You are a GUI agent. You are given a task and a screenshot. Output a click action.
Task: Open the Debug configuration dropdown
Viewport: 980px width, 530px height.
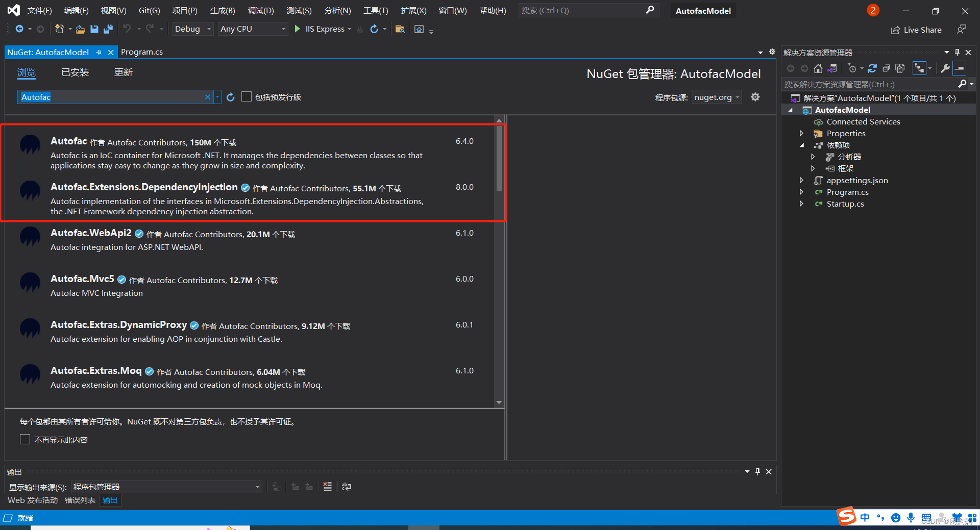coord(192,29)
